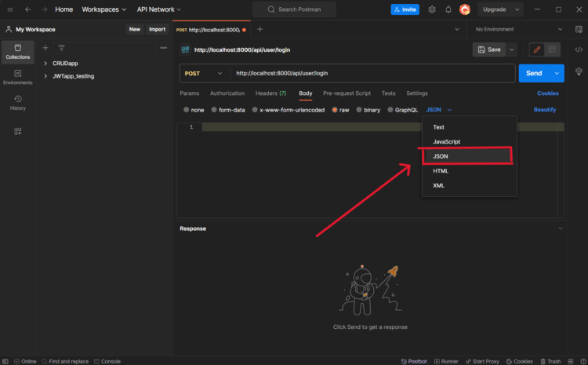Open Trash in the status bar
Image resolution: width=588 pixels, height=365 pixels.
(550, 361)
